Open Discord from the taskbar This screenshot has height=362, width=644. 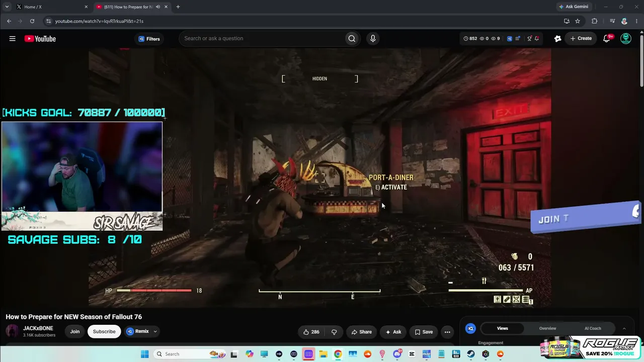point(397,354)
